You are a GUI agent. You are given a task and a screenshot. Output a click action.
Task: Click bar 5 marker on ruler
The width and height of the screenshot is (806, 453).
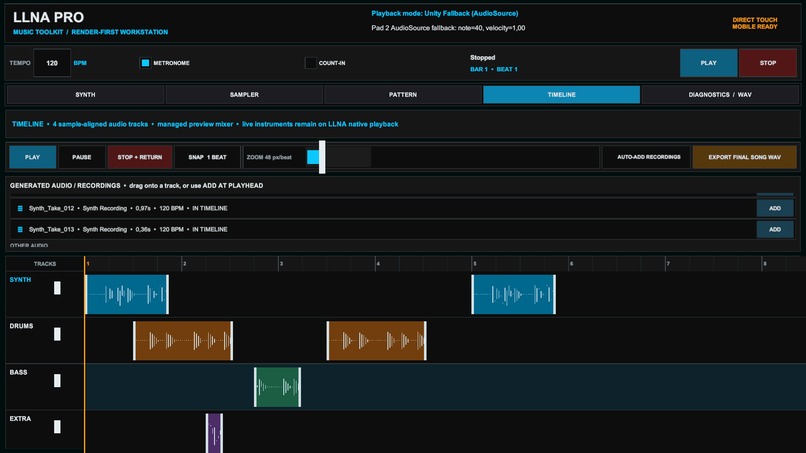[x=474, y=264]
